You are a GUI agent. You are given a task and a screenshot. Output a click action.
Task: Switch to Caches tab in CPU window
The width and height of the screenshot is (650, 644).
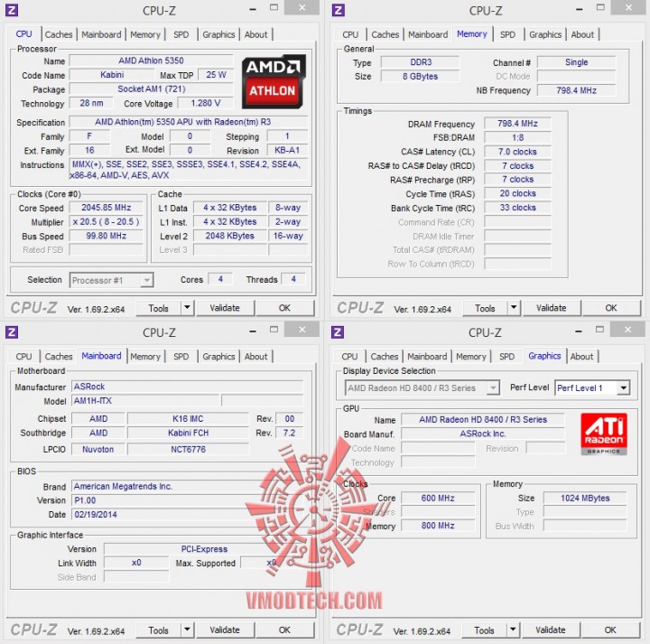pyautogui.click(x=59, y=34)
